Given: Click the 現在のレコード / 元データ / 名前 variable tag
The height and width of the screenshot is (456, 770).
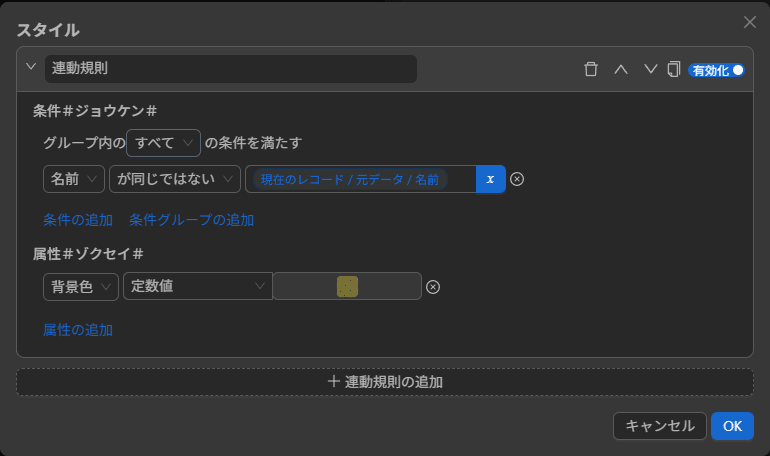Looking at the screenshot, I should (x=350, y=179).
